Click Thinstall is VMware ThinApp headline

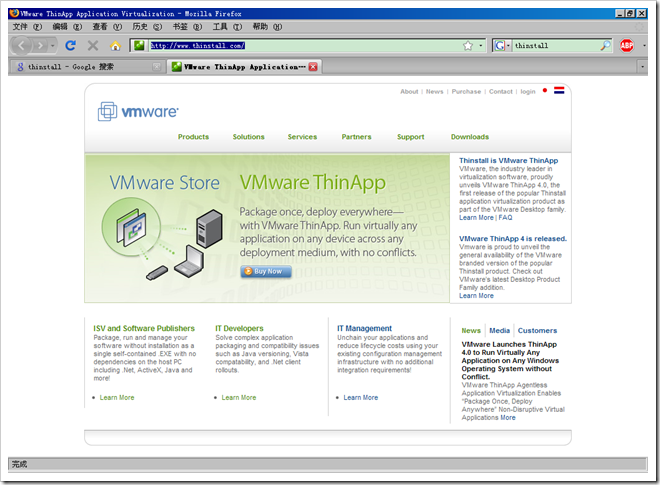[x=508, y=160]
